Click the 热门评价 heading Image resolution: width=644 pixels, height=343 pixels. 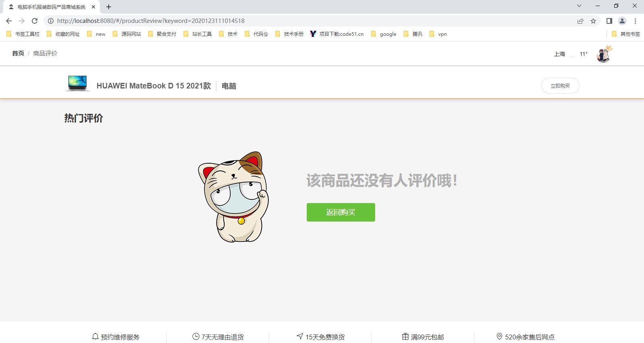click(84, 118)
